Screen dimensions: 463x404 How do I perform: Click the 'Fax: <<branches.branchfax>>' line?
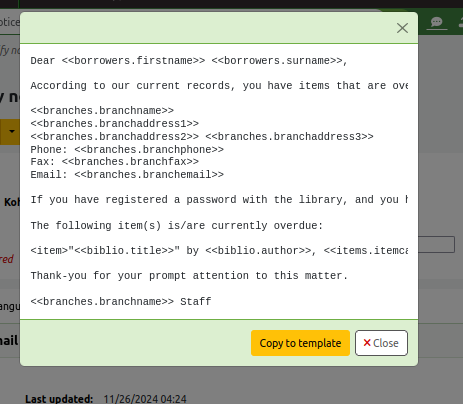coord(115,161)
